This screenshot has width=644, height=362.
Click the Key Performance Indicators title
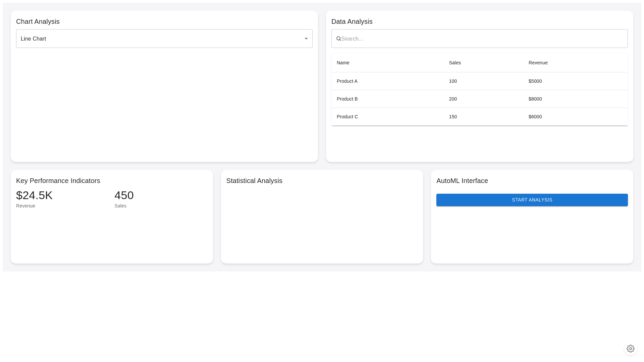click(58, 181)
